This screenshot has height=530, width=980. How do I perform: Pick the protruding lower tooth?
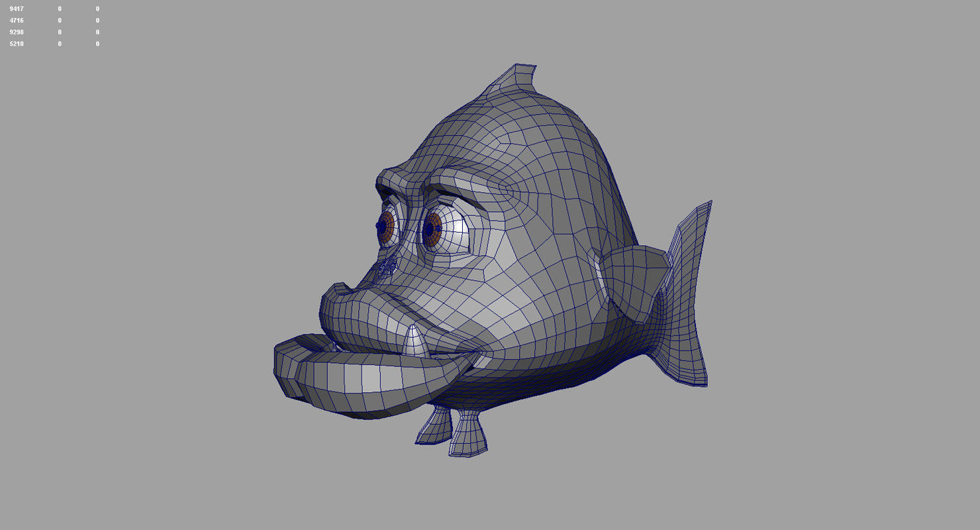(416, 341)
